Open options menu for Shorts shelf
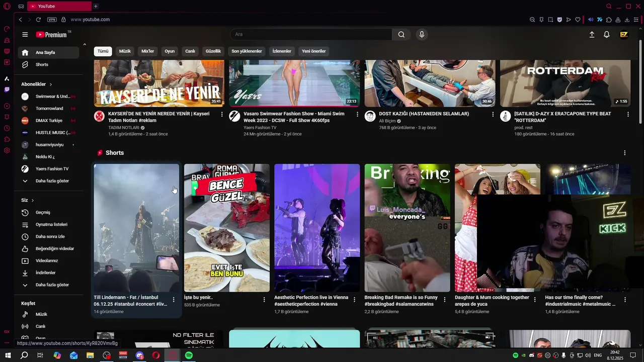Image resolution: width=644 pixels, height=362 pixels. point(625,153)
